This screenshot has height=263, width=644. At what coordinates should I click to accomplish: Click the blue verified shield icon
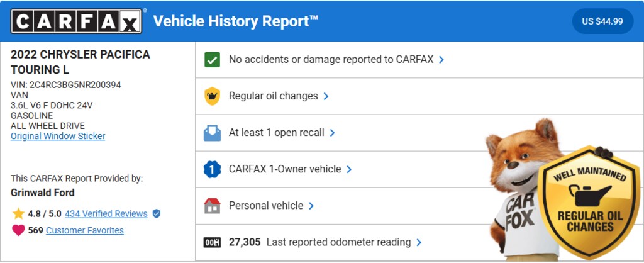pyautogui.click(x=157, y=214)
